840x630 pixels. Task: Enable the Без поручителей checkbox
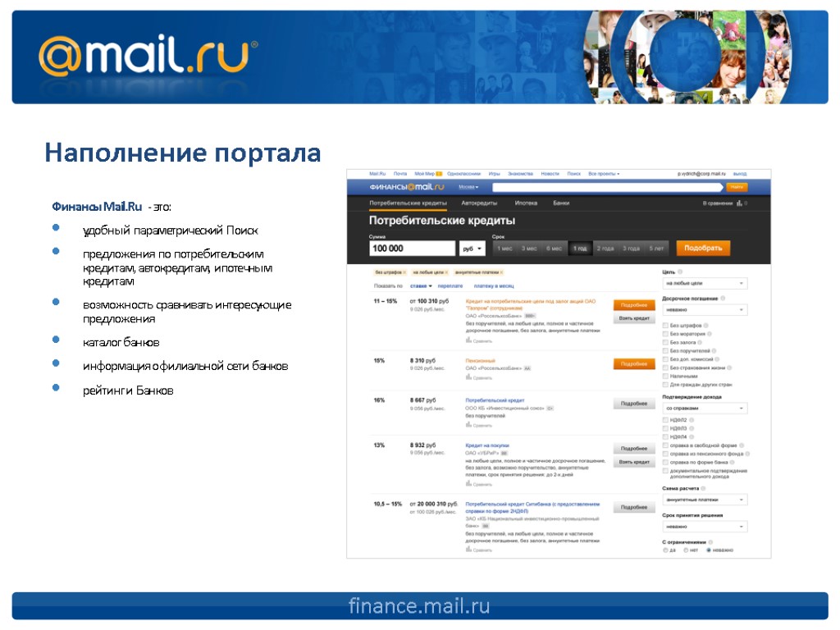coord(666,351)
